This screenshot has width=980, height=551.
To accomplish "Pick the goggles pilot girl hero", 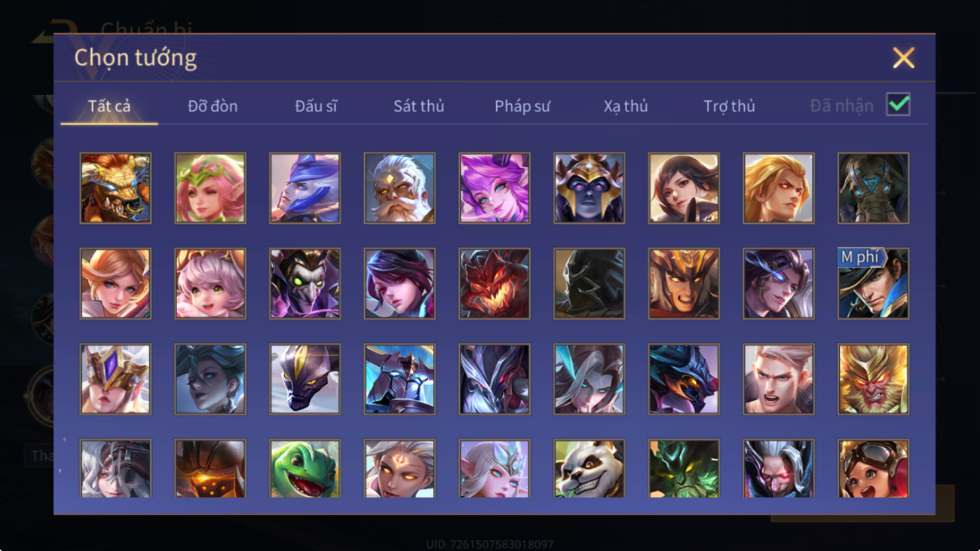I will point(873,468).
